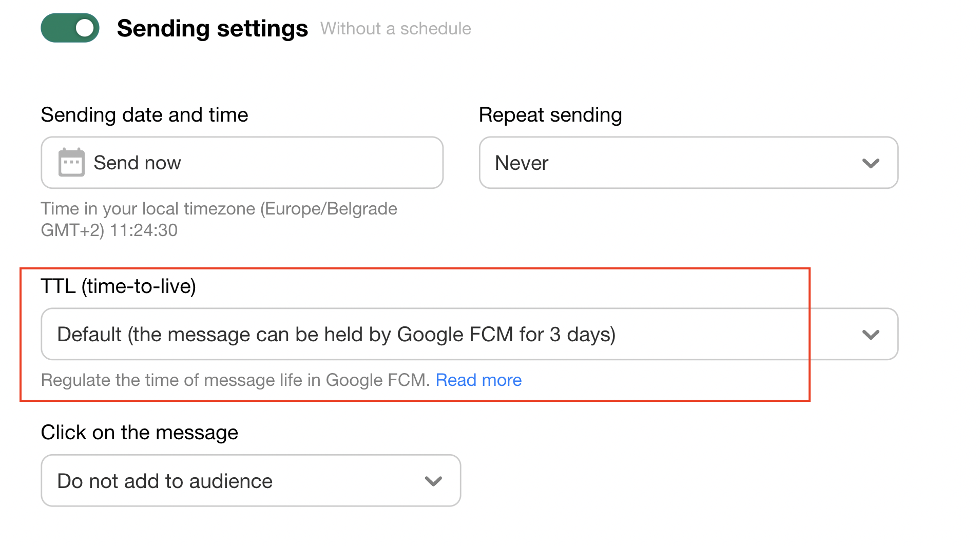Click the Send now text
The height and width of the screenshot is (546, 980).
click(137, 163)
